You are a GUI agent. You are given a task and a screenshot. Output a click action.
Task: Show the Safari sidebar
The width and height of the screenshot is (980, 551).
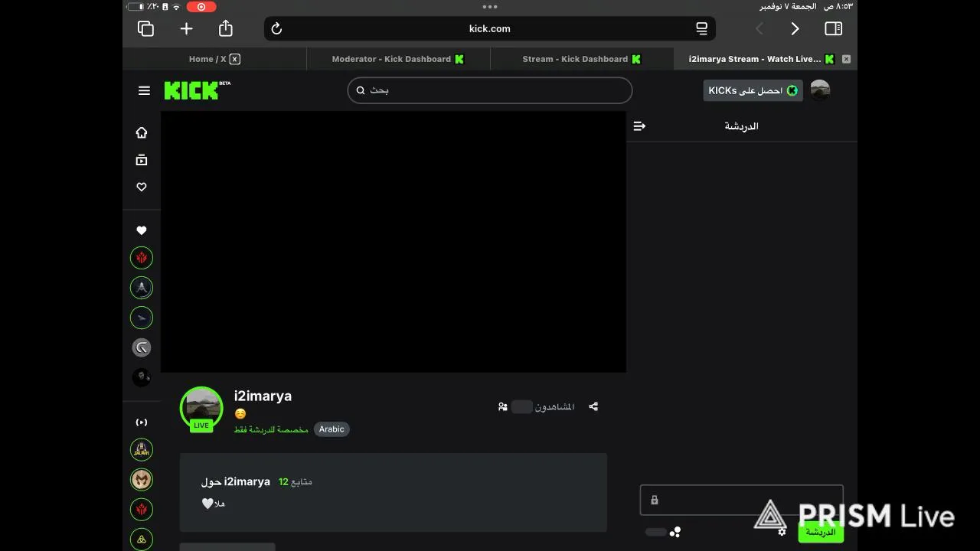coord(834,28)
